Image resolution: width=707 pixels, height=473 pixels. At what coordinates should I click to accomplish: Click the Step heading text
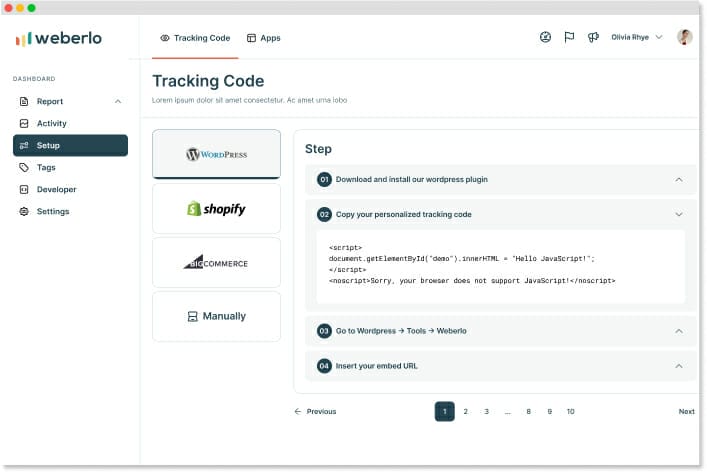click(x=318, y=149)
